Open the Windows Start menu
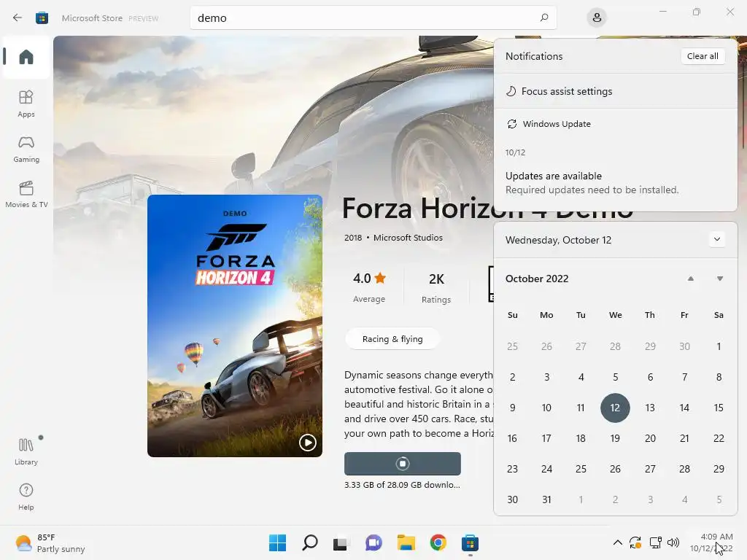The width and height of the screenshot is (747, 560). pyautogui.click(x=277, y=542)
